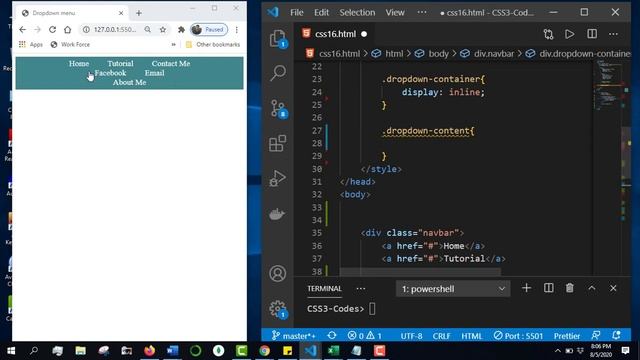This screenshot has width=640, height=360.
Task: Open the Apps bookmark shortcut
Action: coord(31,44)
